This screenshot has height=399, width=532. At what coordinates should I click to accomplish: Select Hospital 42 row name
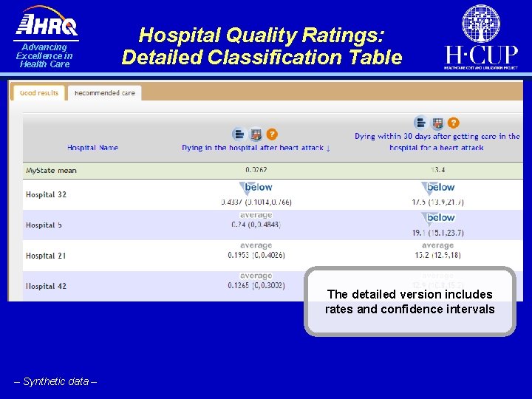pyautogui.click(x=46, y=286)
